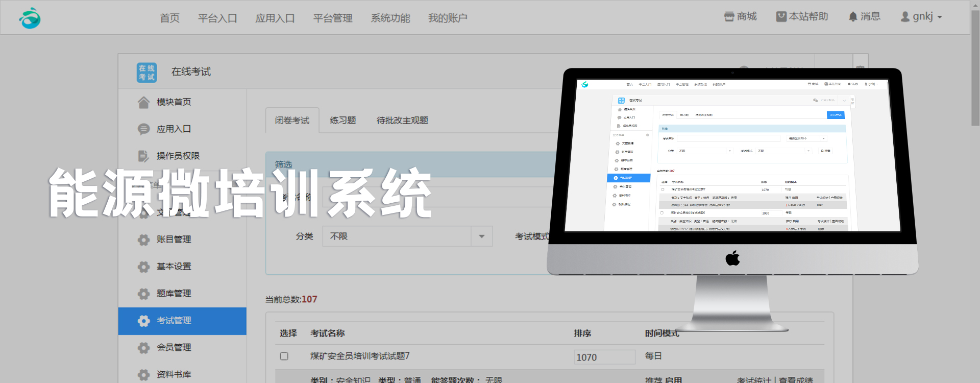
Task: Click the scrollbar up arrow button
Action: click(x=975, y=4)
